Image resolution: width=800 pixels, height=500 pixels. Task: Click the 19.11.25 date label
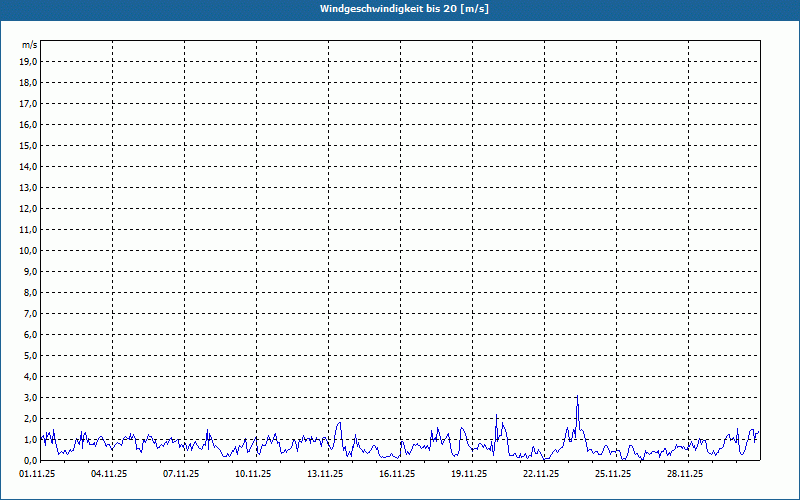(469, 474)
